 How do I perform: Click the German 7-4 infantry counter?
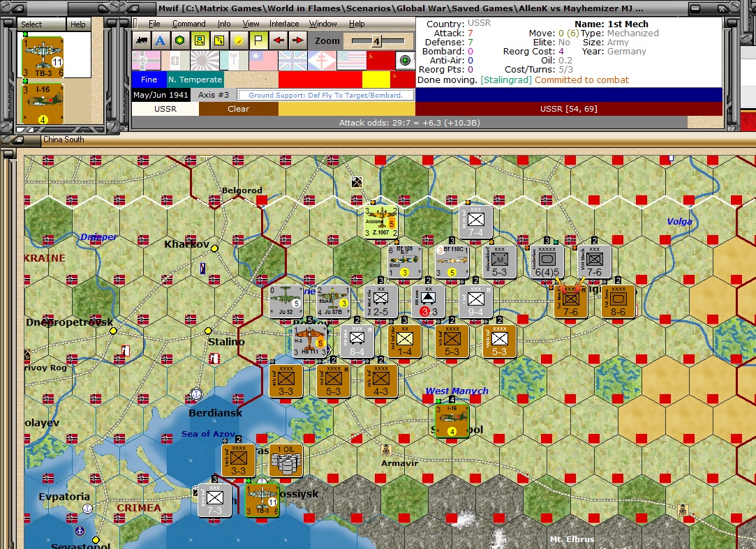click(475, 222)
